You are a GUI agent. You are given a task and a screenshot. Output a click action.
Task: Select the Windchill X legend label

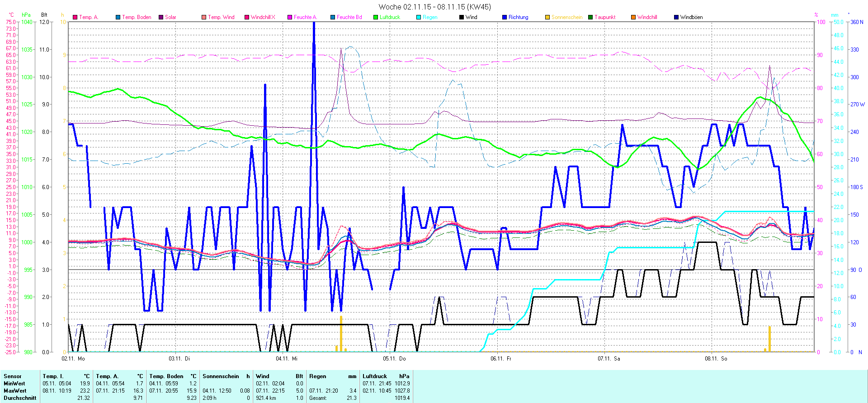pos(263,17)
